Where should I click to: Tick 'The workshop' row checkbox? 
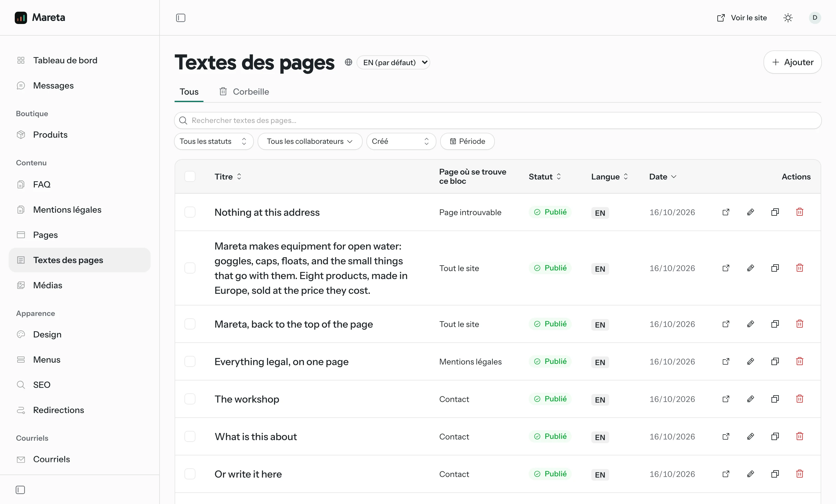pos(190,399)
